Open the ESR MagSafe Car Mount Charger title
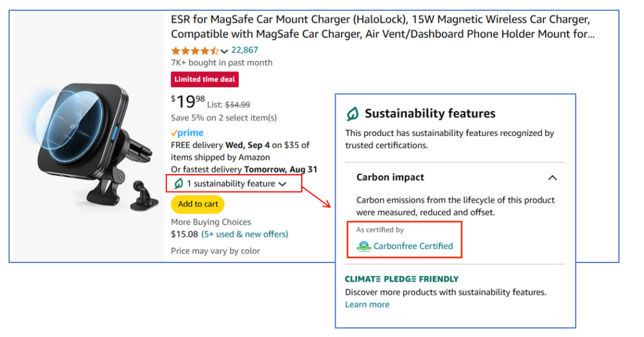 point(382,27)
